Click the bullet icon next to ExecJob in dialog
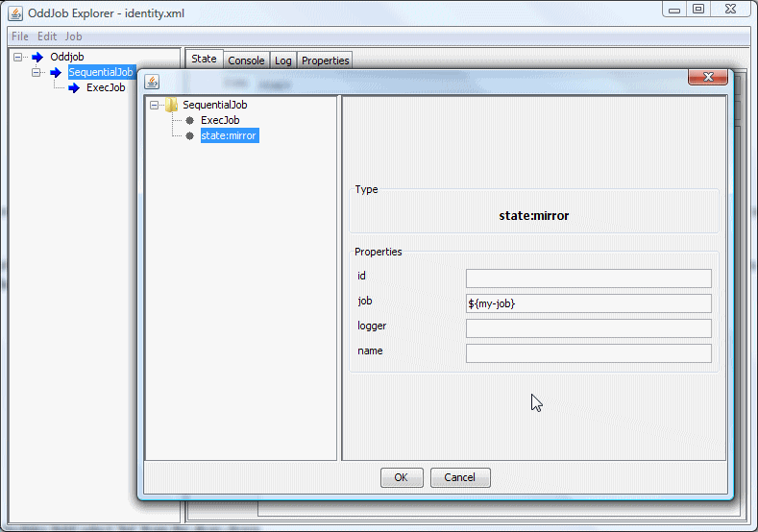 [x=190, y=120]
